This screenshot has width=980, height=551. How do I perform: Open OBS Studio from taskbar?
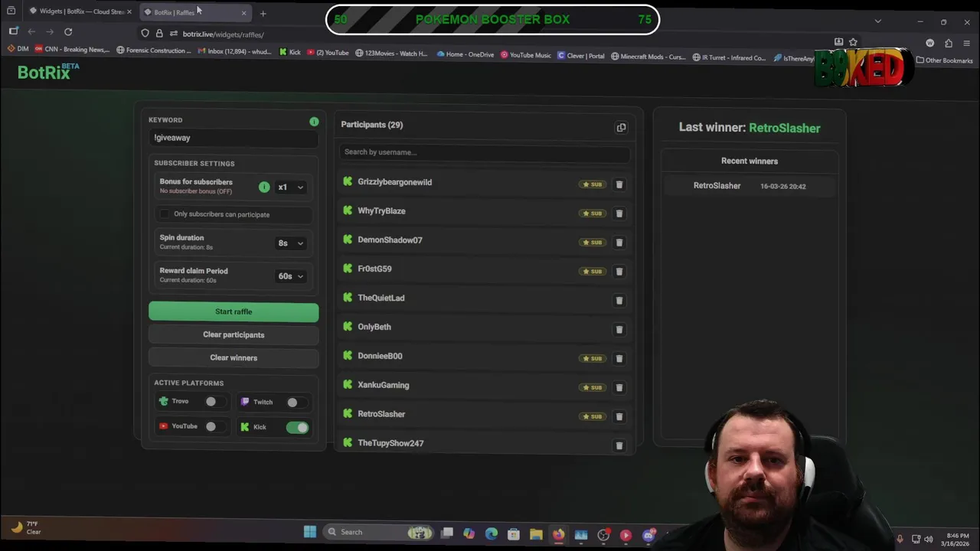click(x=603, y=535)
